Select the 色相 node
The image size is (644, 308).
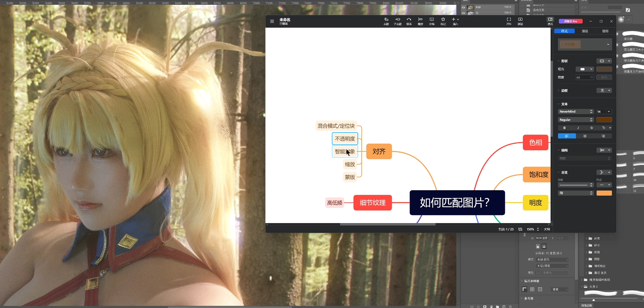tap(535, 143)
